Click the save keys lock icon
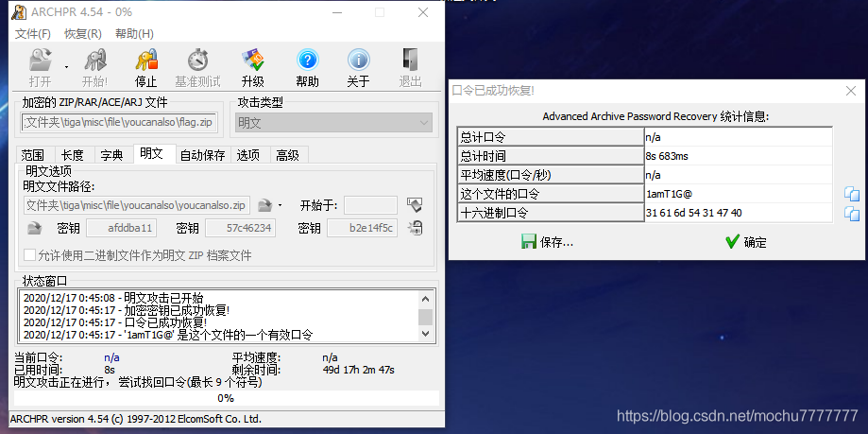The image size is (868, 434). 416,228
